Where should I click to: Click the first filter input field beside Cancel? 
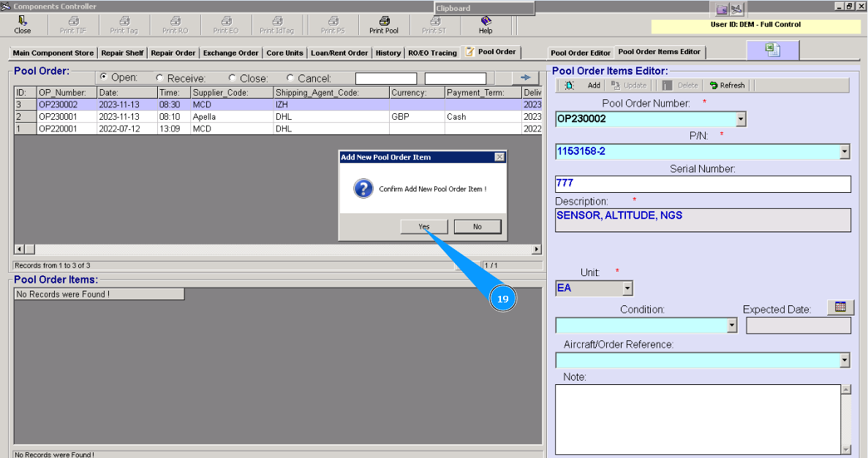[x=386, y=79]
